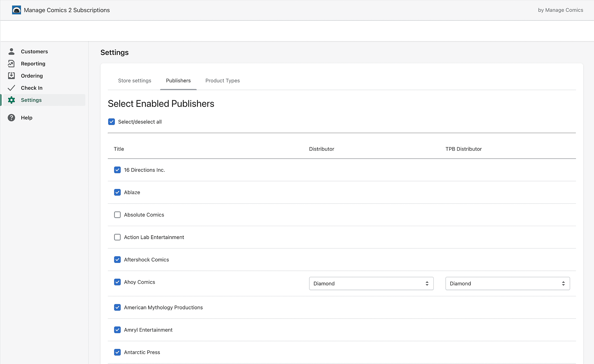Image resolution: width=594 pixels, height=364 pixels.
Task: Click the by Manage Comics text
Action: 560,10
